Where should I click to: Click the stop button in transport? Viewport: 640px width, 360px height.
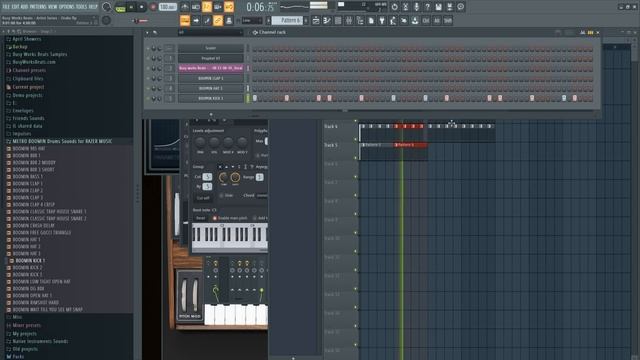coord(142,7)
